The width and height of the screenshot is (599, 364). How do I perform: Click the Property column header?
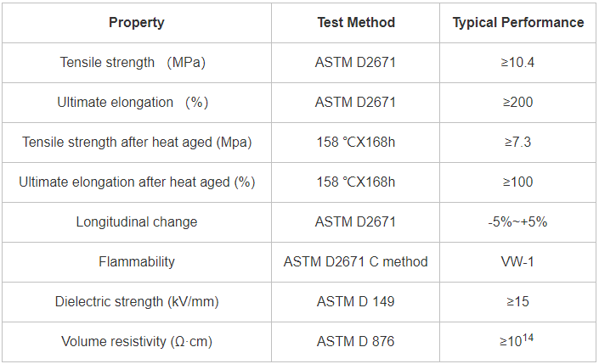(x=136, y=23)
